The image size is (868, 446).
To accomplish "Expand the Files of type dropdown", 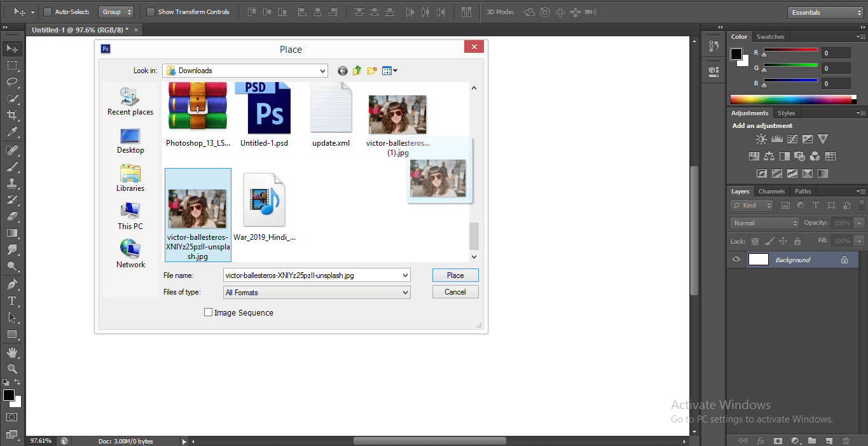I will 317,293.
